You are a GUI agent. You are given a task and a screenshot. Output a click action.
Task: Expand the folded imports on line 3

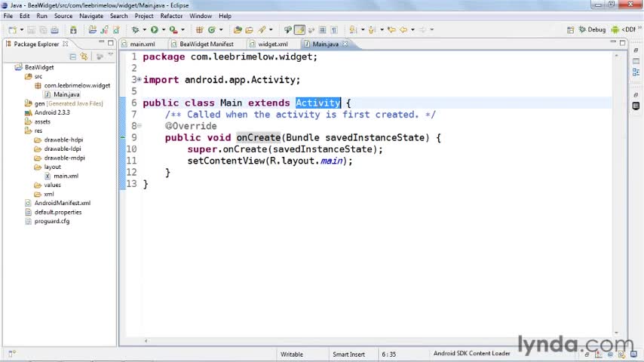click(140, 79)
